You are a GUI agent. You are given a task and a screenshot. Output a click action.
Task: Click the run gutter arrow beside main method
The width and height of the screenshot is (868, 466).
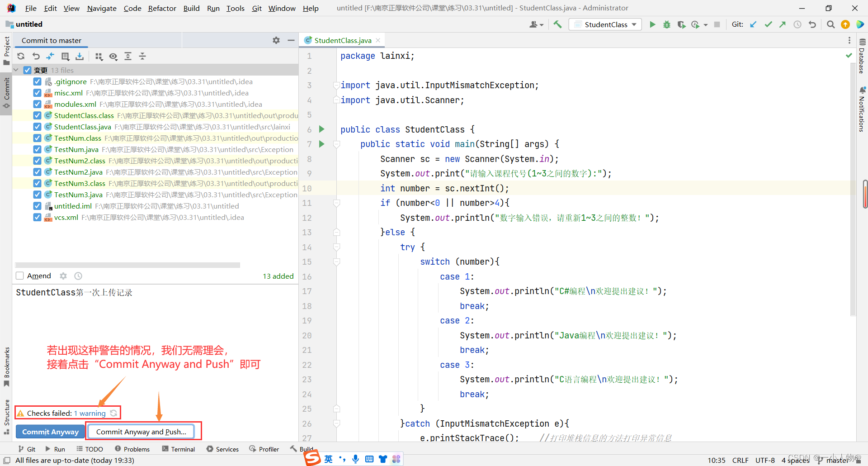tap(322, 144)
